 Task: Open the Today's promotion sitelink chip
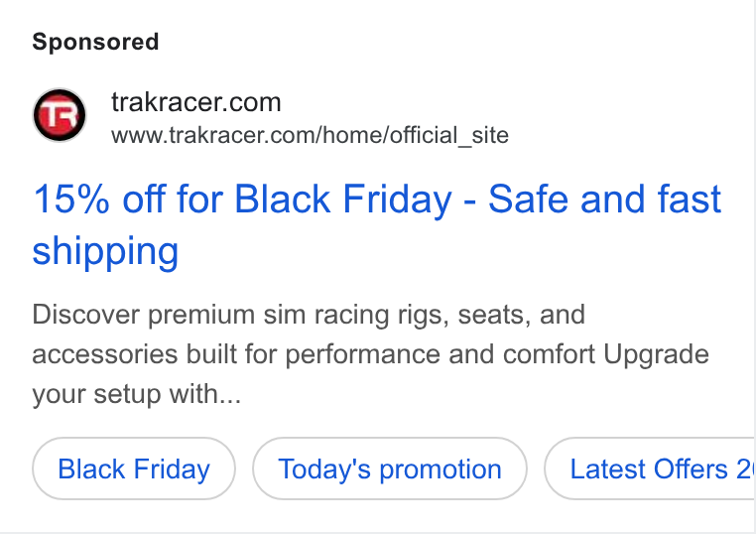pos(390,468)
